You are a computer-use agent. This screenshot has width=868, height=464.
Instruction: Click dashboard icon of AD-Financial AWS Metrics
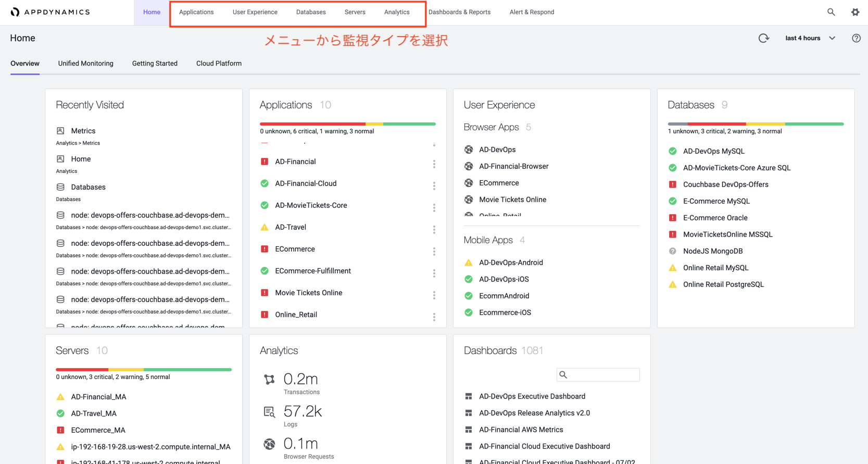click(469, 430)
